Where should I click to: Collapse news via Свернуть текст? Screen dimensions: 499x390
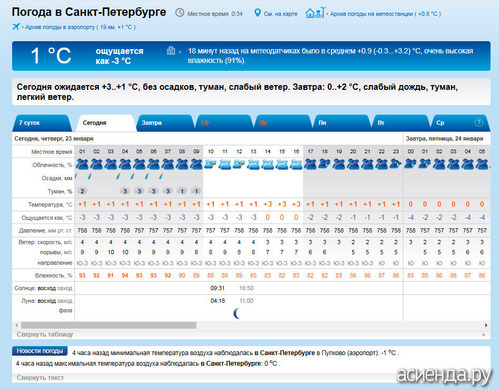click(40, 378)
